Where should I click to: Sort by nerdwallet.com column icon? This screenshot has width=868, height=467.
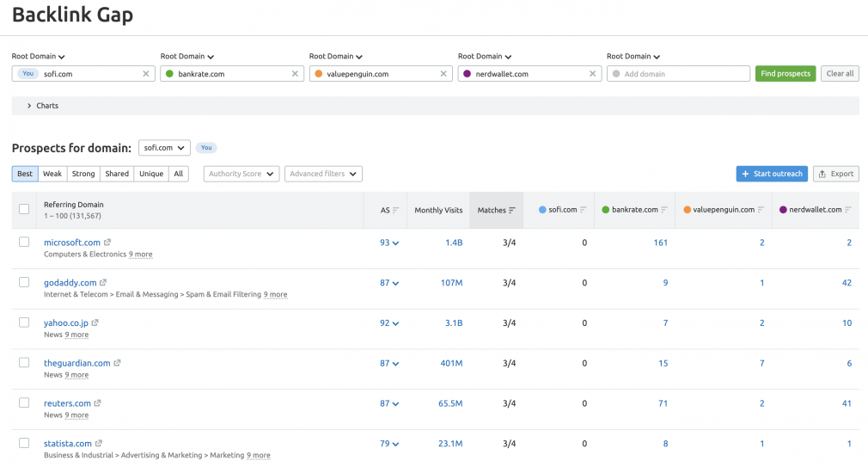(848, 209)
